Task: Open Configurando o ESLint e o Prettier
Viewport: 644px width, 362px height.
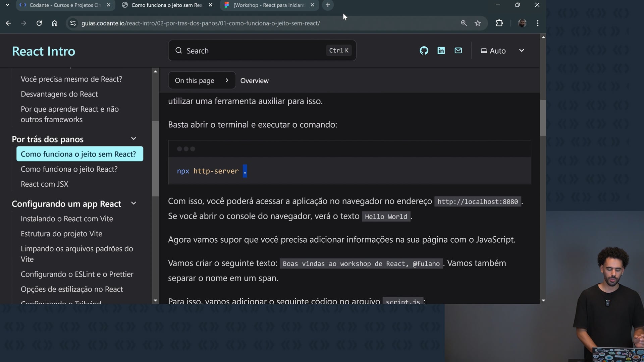Action: pyautogui.click(x=77, y=275)
